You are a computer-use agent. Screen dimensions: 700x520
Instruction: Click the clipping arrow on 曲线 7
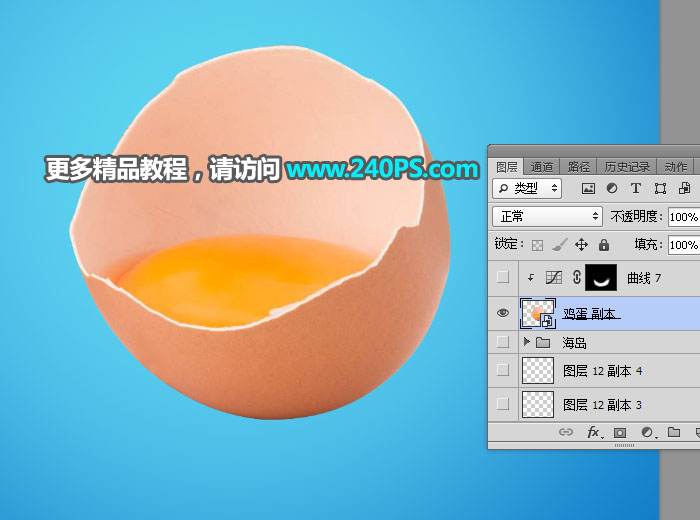pyautogui.click(x=531, y=278)
